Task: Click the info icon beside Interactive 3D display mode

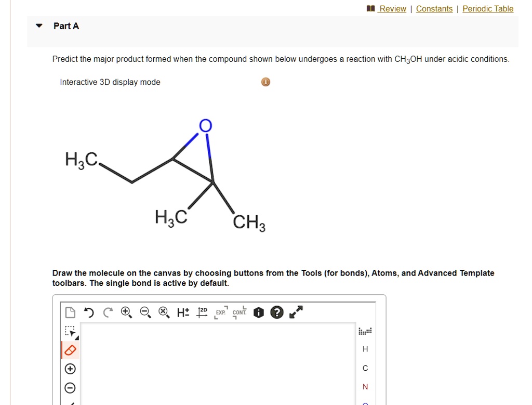Action: [x=265, y=82]
